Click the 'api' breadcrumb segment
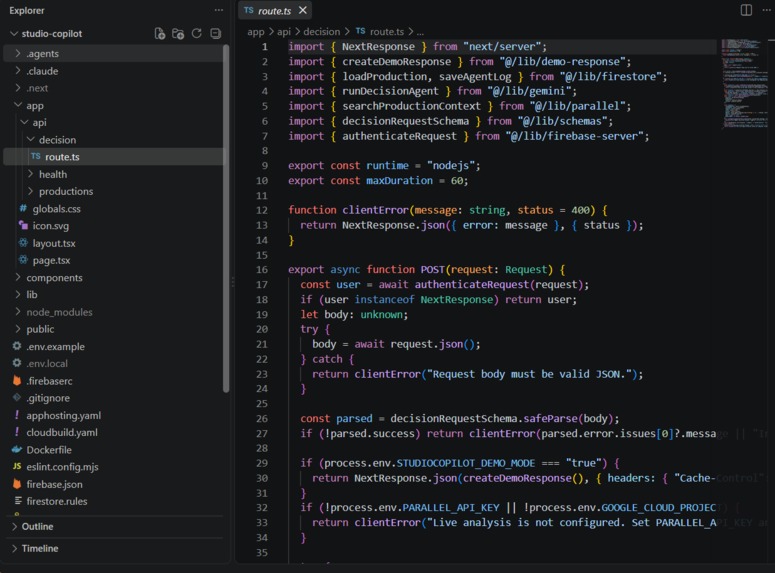Image resolution: width=775 pixels, height=573 pixels. [284, 32]
